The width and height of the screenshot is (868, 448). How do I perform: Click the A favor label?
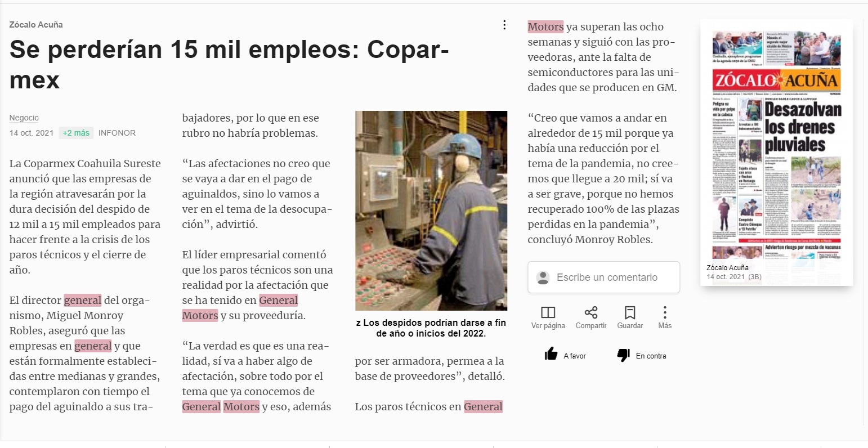[575, 356]
